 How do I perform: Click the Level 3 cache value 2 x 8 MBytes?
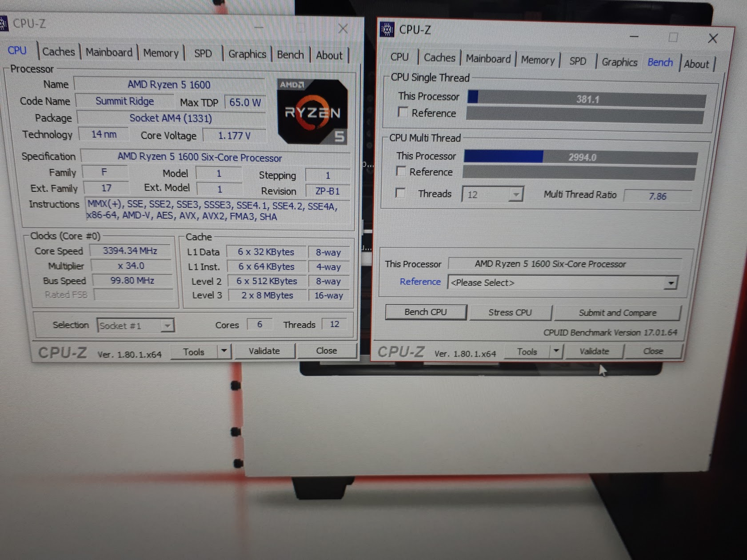(x=268, y=295)
